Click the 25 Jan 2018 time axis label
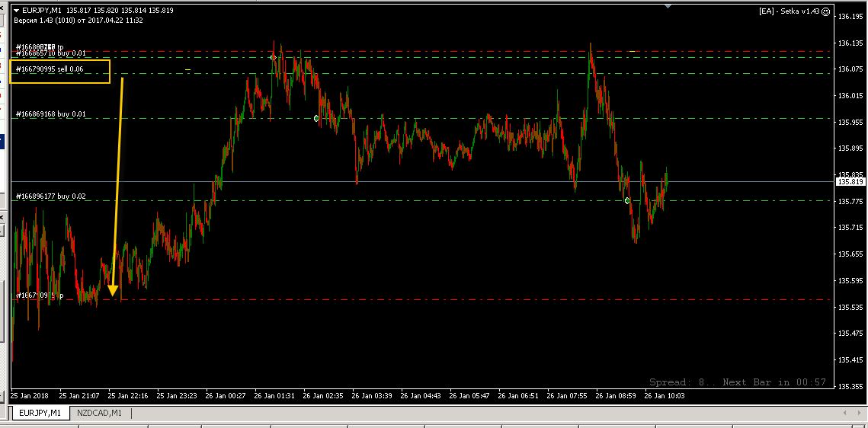 pyautogui.click(x=29, y=396)
